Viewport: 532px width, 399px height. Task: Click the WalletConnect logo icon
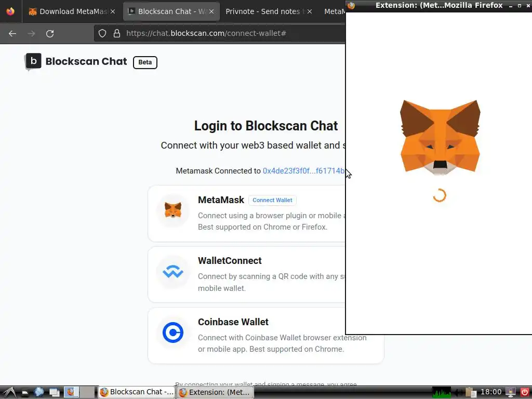(x=173, y=272)
